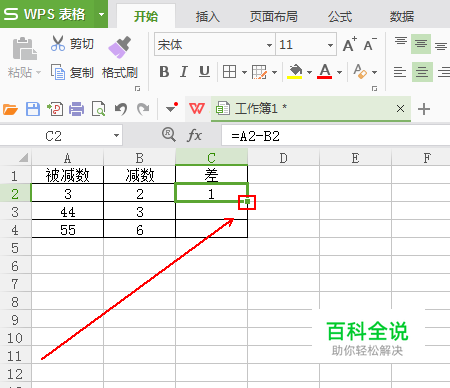Image resolution: width=450 pixels, height=388 pixels.
Task: Open the 页面布局 tab
Action: [x=274, y=16]
